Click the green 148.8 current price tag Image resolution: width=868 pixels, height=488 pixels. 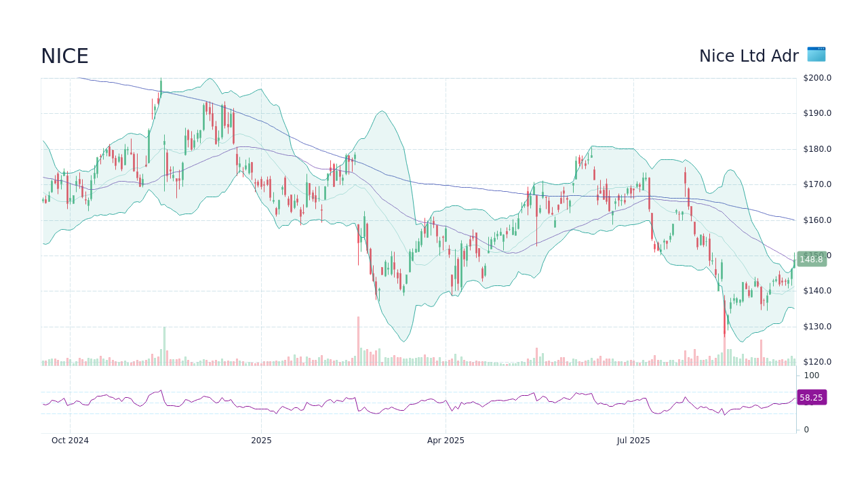(x=811, y=259)
